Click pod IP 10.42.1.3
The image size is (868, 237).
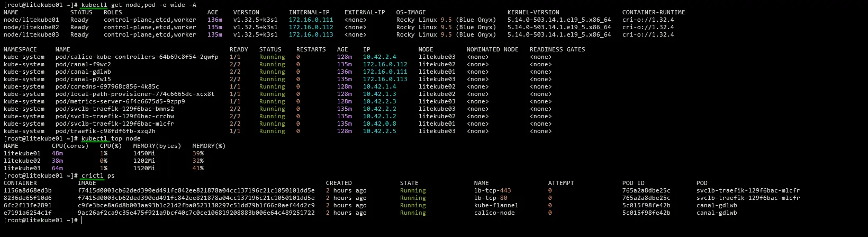379,94
